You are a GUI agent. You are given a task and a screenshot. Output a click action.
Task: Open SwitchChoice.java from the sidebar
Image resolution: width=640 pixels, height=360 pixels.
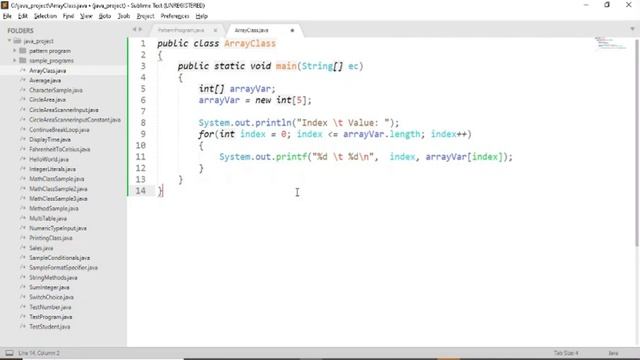coord(51,297)
